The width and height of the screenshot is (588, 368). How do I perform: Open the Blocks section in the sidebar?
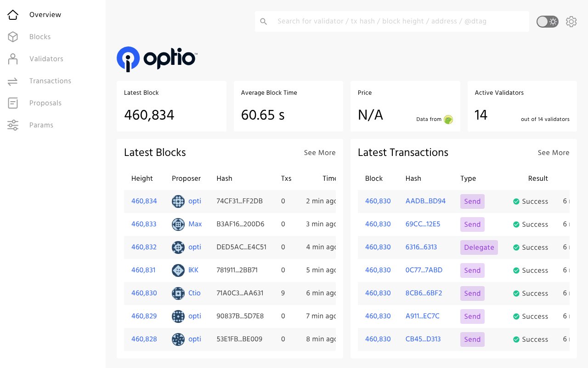point(40,37)
